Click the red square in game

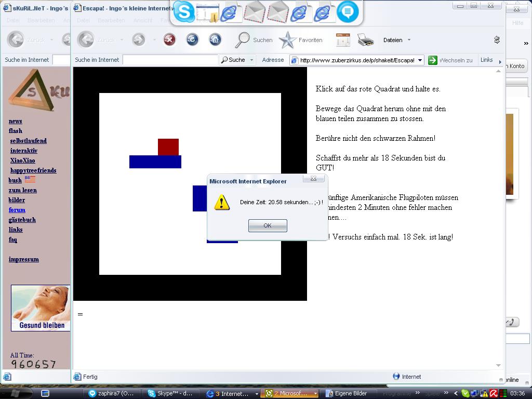coord(168,147)
